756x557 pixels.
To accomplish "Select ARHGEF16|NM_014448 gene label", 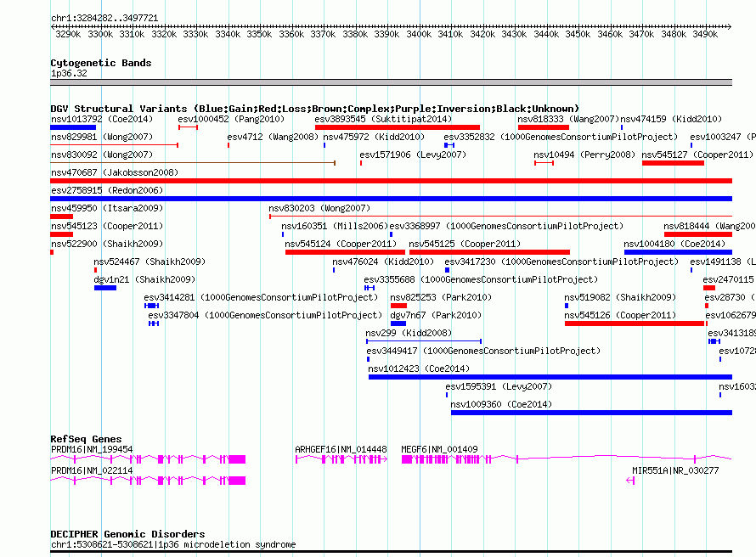I will coord(341,449).
